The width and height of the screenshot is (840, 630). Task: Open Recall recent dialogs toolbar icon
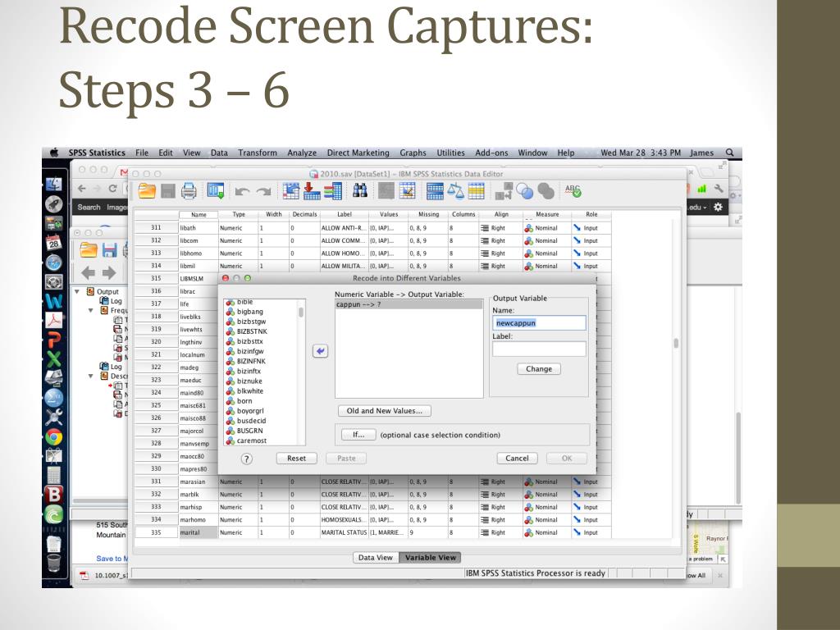point(216,190)
